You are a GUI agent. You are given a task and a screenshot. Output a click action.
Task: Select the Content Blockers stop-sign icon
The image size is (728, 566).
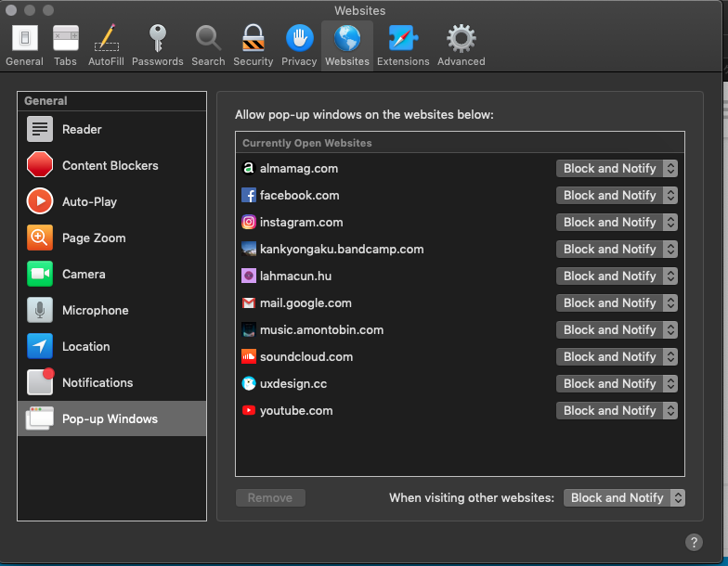click(x=40, y=165)
